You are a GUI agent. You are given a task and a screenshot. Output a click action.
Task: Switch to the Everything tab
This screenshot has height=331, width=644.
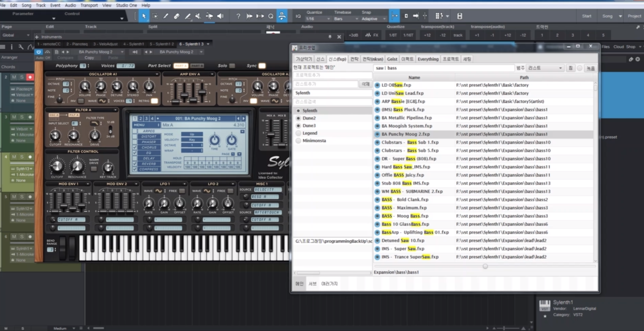coord(428,59)
